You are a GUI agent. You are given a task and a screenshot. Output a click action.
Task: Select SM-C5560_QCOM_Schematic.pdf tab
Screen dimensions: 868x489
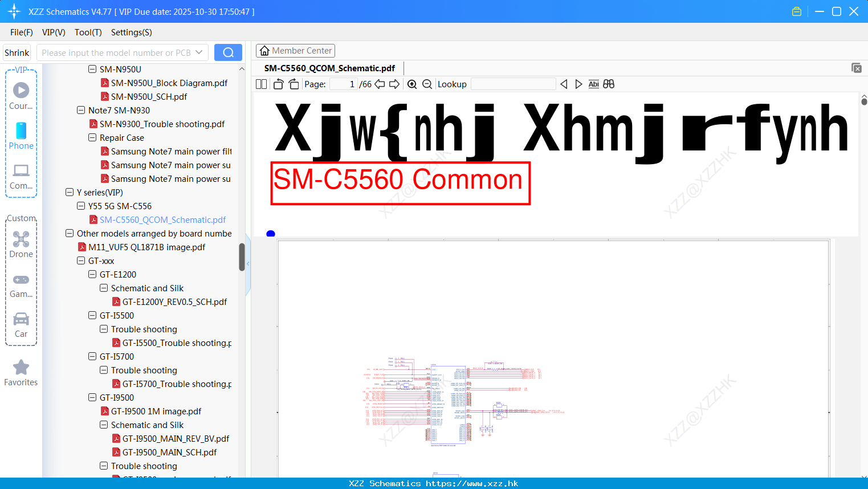[329, 68]
